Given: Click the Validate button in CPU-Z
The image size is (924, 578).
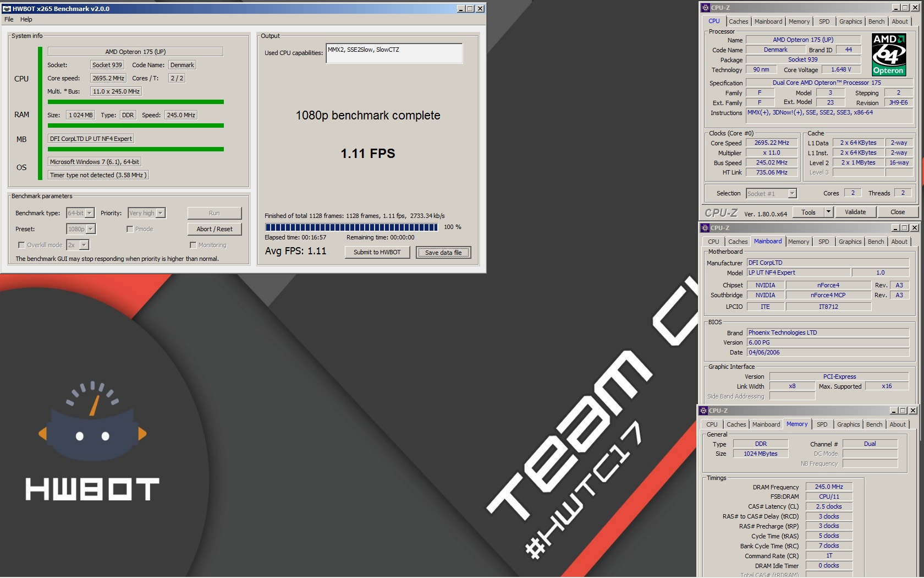Looking at the screenshot, I should tap(855, 212).
